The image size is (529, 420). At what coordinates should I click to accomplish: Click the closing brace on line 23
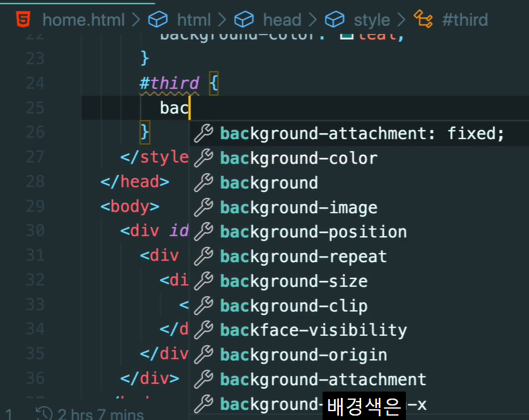tap(145, 58)
